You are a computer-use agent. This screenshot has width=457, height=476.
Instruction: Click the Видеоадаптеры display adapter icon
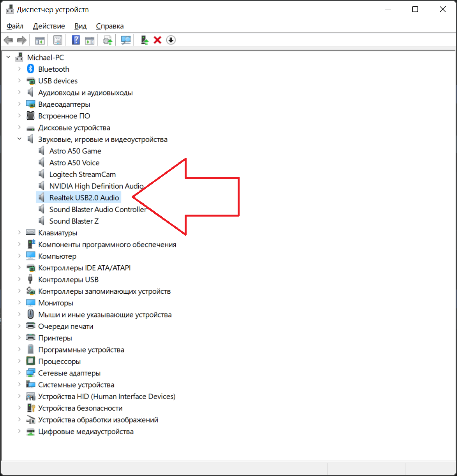coord(31,104)
